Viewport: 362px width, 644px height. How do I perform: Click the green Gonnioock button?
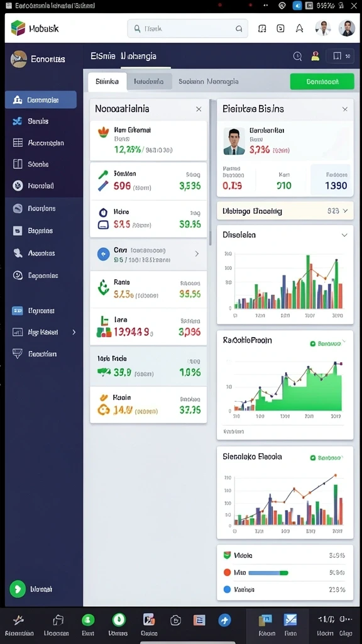tap(322, 81)
